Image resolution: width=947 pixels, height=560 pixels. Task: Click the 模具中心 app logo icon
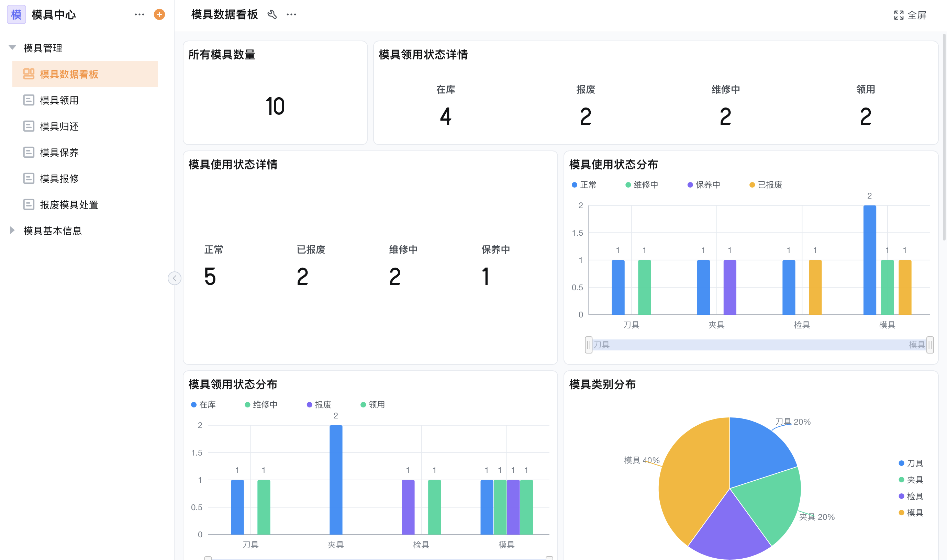(16, 15)
